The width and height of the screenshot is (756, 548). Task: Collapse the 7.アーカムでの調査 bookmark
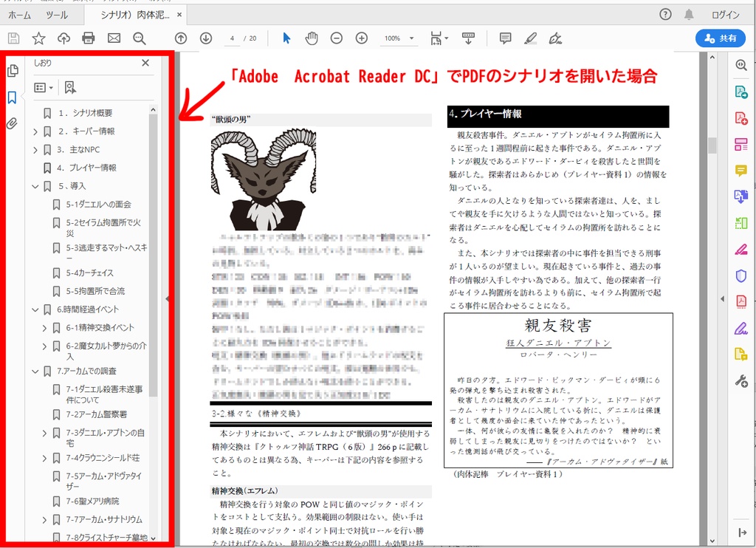(35, 371)
